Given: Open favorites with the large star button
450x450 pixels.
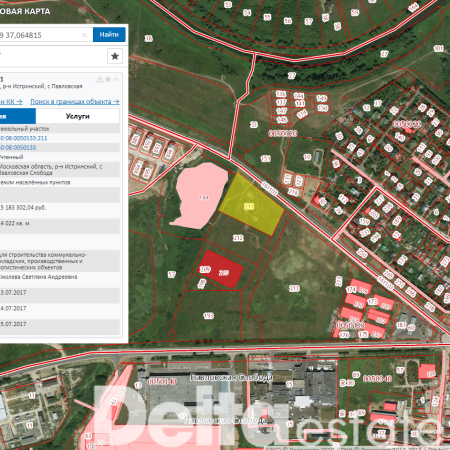Looking at the screenshot, I should [115, 56].
